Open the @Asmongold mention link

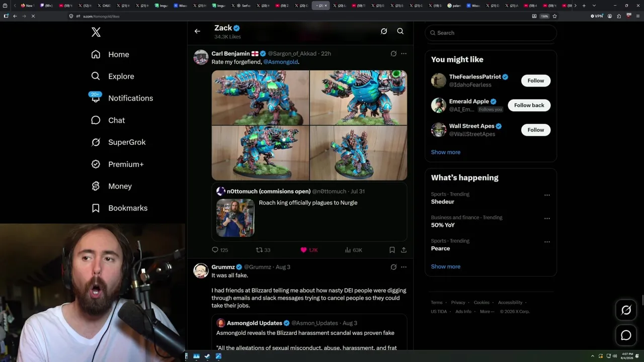(x=281, y=62)
